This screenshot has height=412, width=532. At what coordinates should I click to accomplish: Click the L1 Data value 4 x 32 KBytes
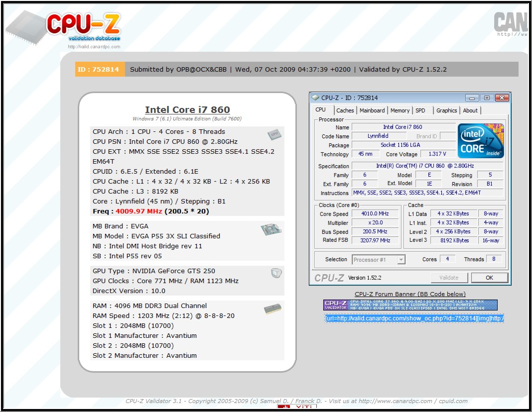tap(453, 213)
